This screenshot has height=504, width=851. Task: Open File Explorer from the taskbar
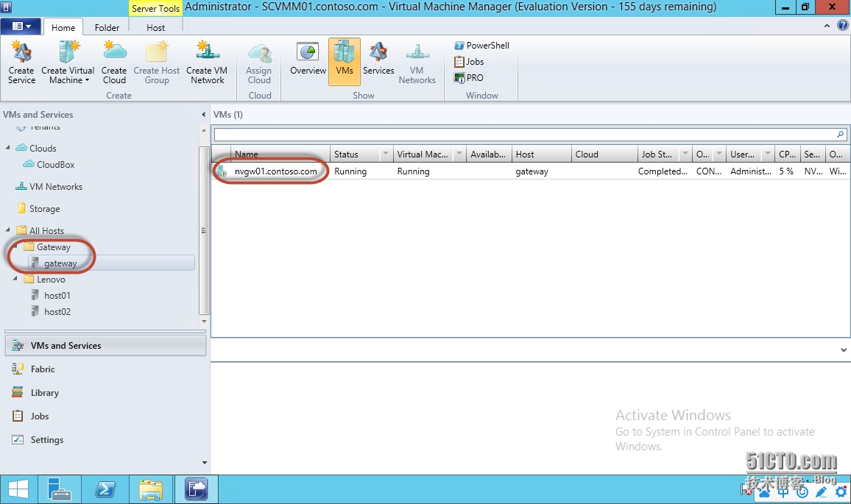point(151,489)
